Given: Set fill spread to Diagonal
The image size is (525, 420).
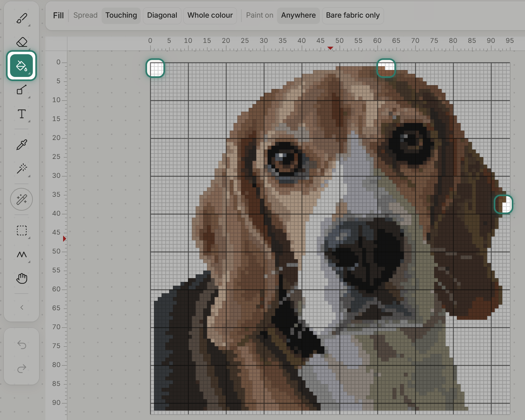Looking at the screenshot, I should pos(162,15).
